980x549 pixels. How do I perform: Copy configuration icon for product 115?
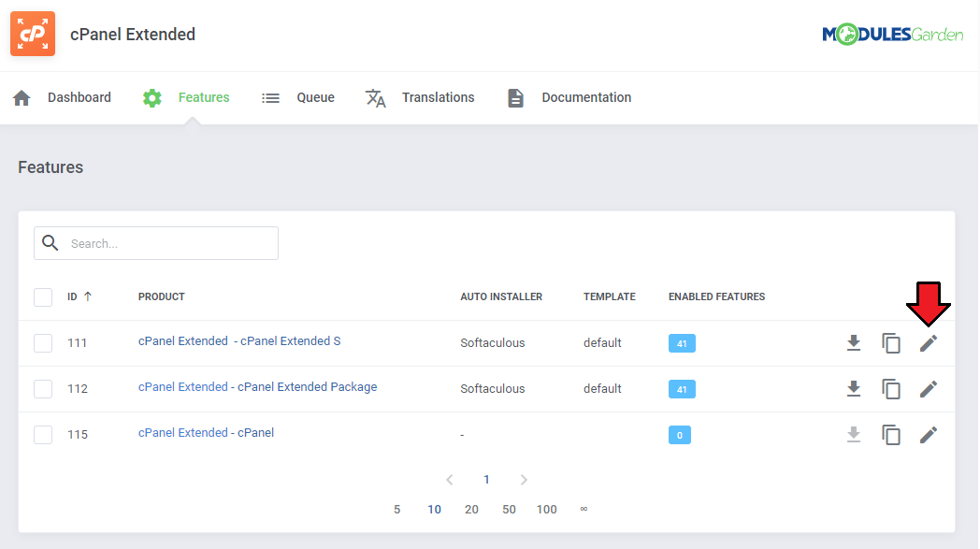[x=891, y=434]
